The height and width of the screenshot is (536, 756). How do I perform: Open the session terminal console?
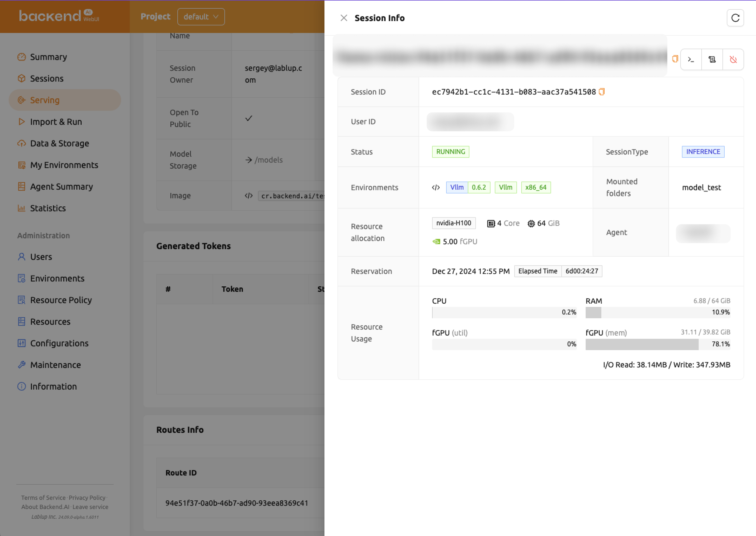691,59
